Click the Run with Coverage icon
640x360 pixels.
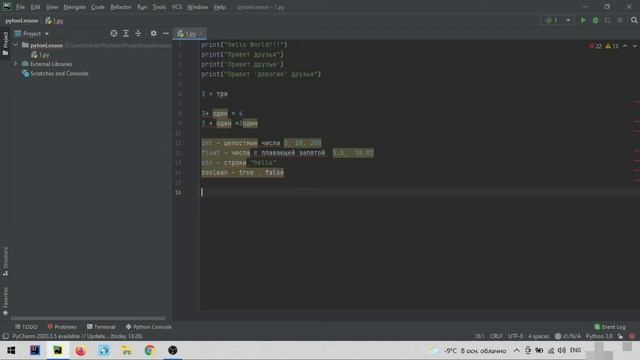tap(608, 20)
